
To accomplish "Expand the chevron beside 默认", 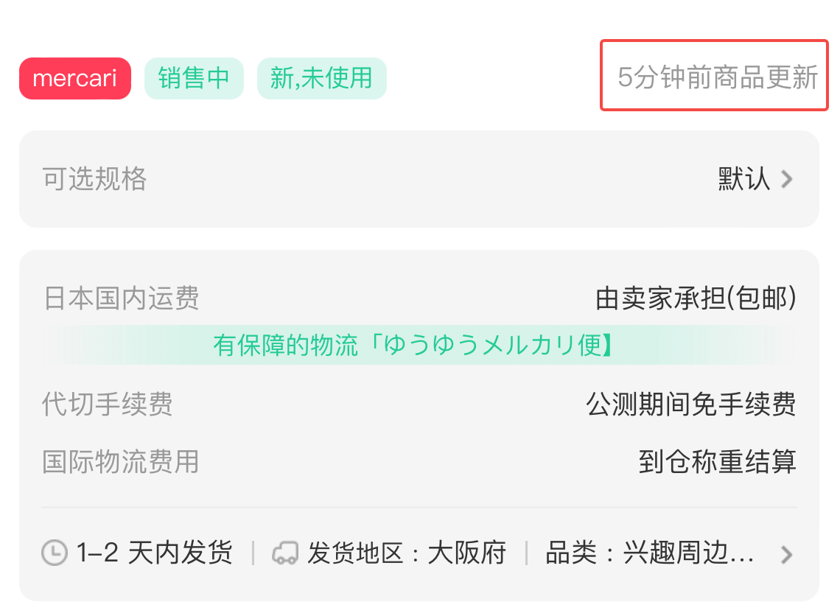I will (786, 180).
